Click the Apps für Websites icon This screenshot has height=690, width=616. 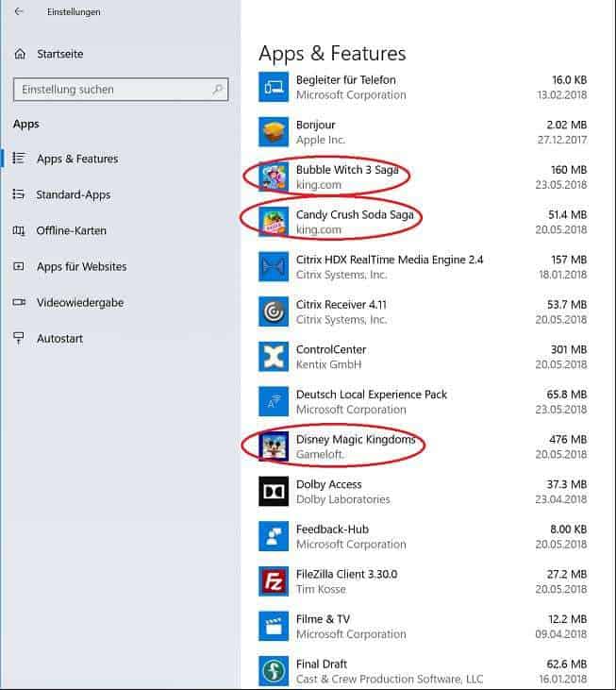coord(19,266)
